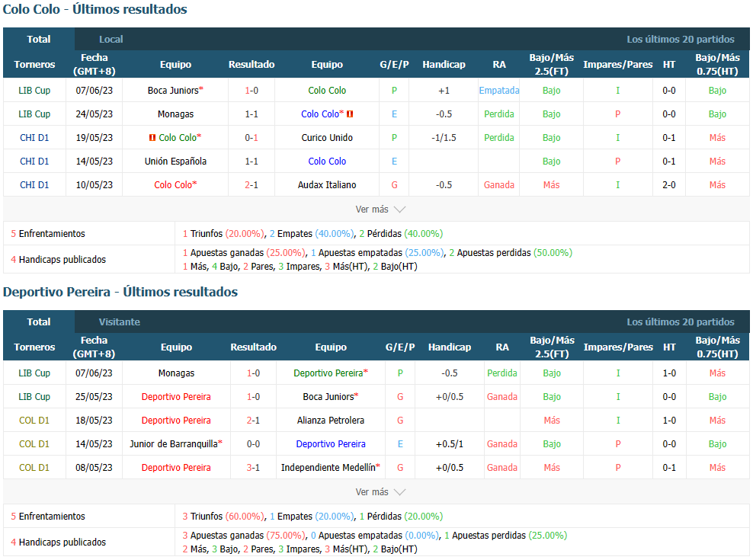Open 'Los últimos 20 partidos' dropdown for Colo Colo
The width and height of the screenshot is (753, 560).
[681, 40]
